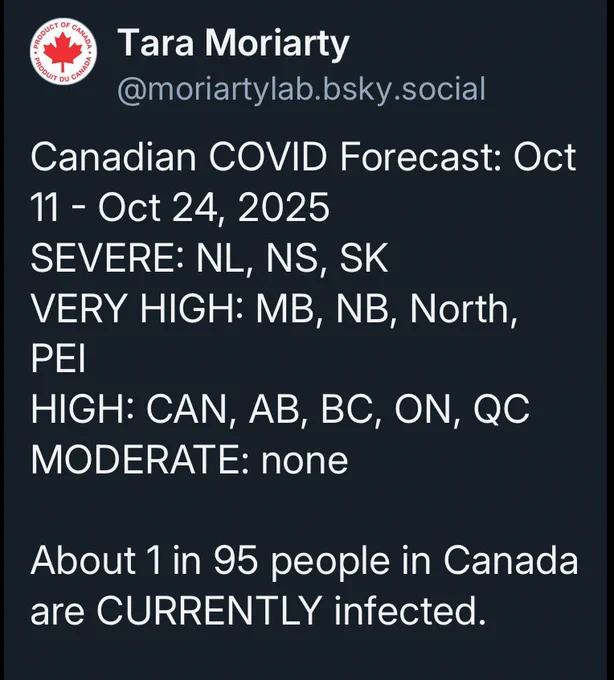614x680 pixels.
Task: Click the display name Tara Moriarty
Action: [233, 43]
